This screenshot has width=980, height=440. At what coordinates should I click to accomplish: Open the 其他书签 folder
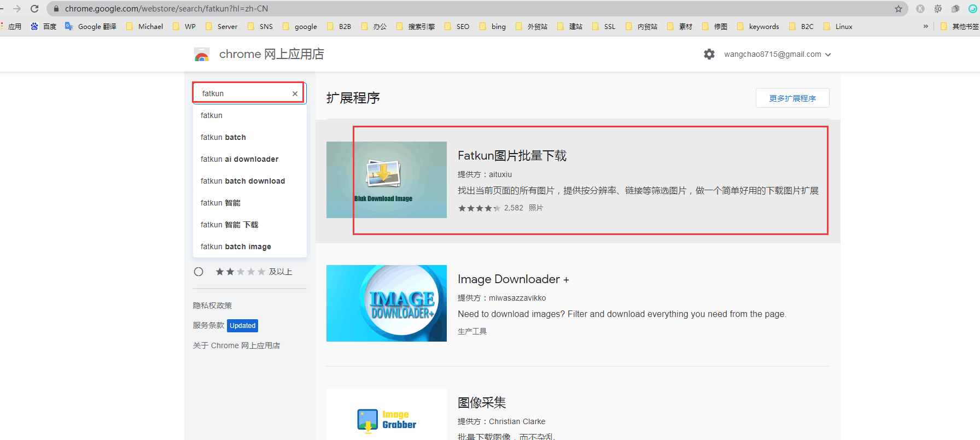(x=960, y=26)
